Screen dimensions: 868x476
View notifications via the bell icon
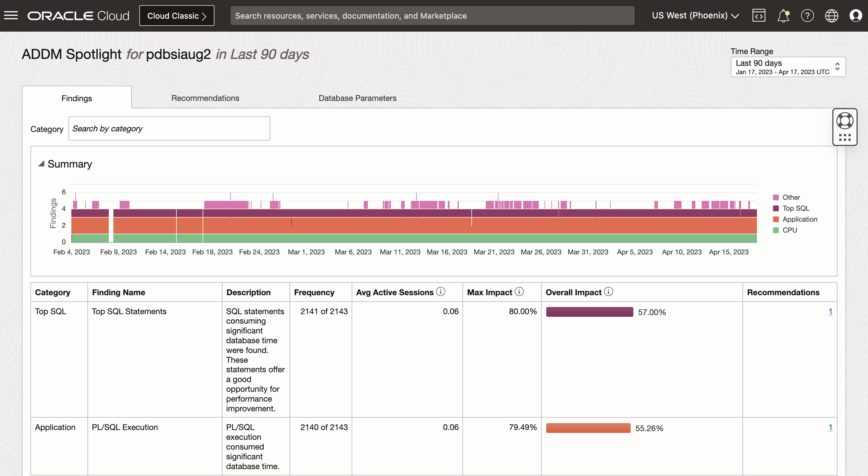[783, 16]
